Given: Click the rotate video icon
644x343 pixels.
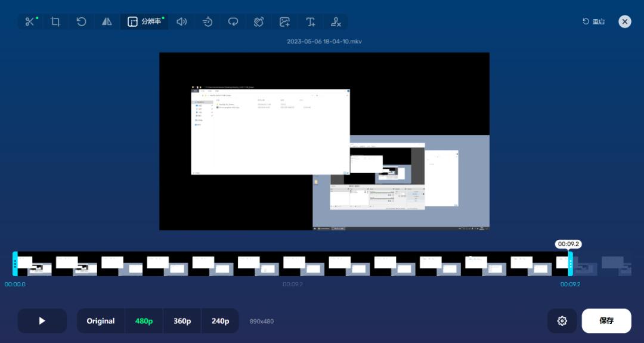Looking at the screenshot, I should click(81, 22).
